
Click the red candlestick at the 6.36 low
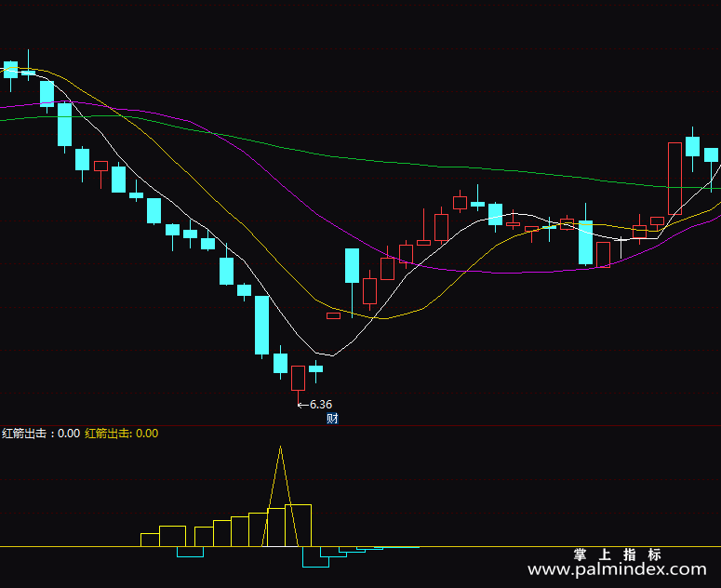coord(298,383)
